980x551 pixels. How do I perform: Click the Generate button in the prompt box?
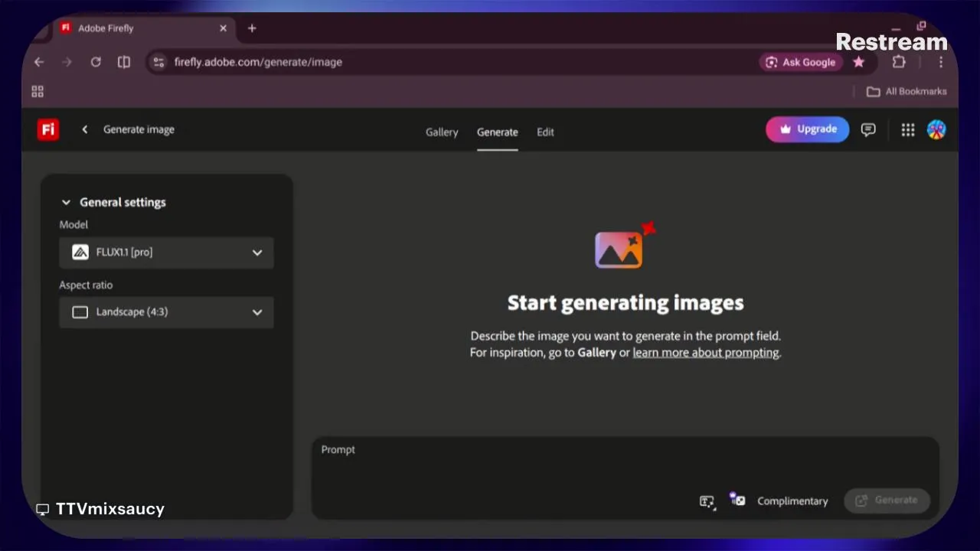pos(887,500)
